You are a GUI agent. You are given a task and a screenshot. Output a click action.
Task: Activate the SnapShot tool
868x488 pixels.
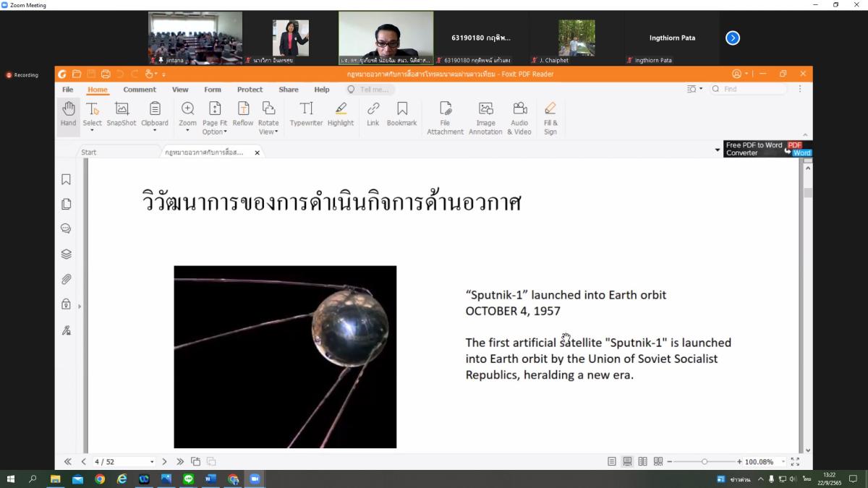point(122,114)
